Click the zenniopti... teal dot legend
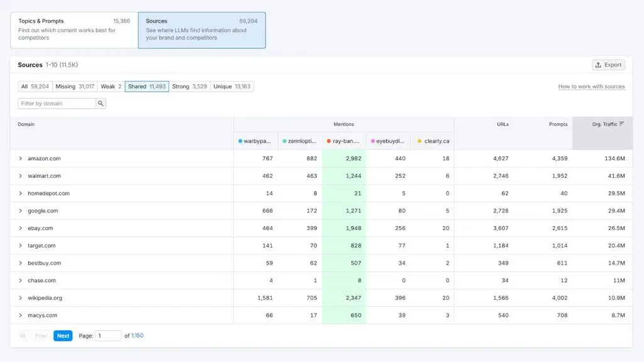The image size is (644, 362). click(x=285, y=141)
